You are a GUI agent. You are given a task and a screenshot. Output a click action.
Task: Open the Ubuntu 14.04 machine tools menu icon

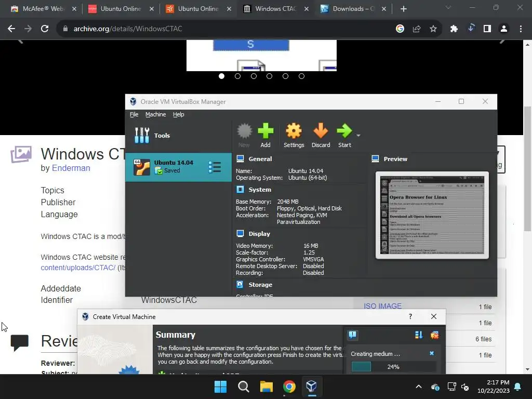click(x=215, y=167)
